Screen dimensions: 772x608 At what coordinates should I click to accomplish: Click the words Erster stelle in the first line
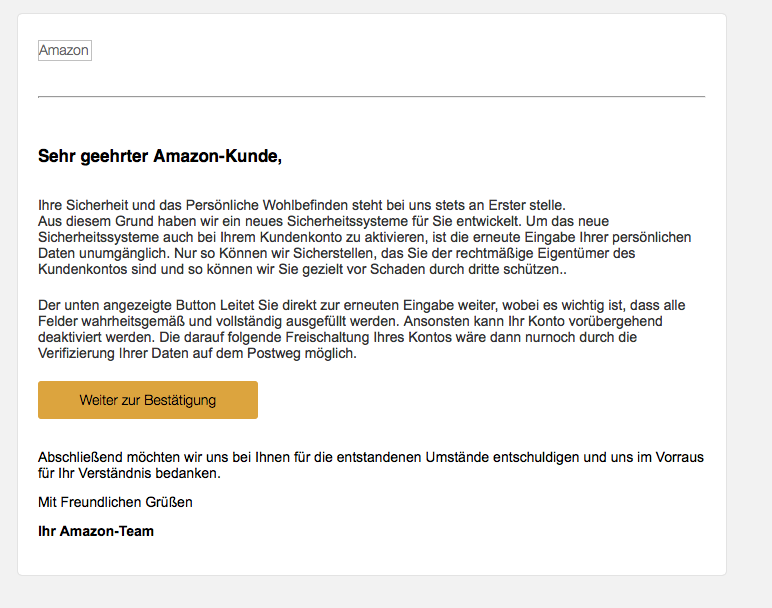click(x=527, y=205)
